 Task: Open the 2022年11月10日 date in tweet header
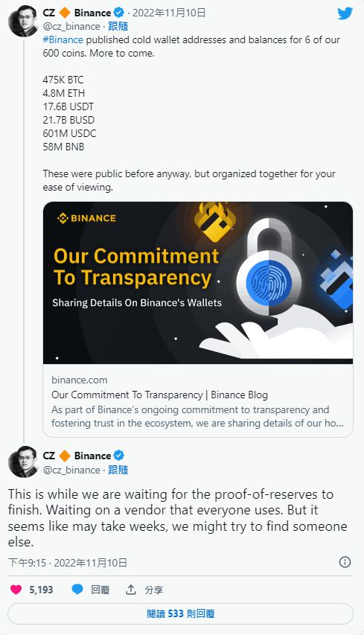click(x=169, y=13)
